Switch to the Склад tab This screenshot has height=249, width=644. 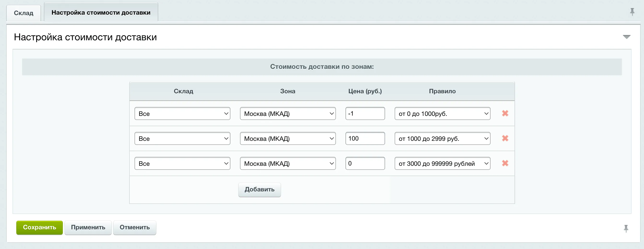[23, 13]
